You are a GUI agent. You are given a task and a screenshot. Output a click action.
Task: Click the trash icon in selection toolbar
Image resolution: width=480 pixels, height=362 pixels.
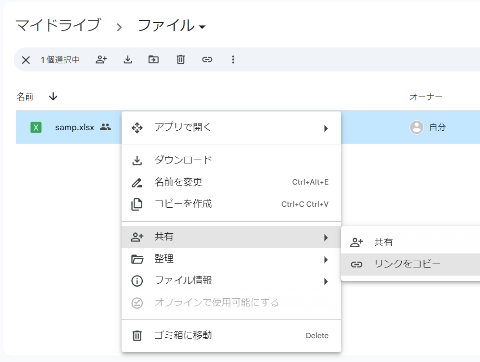pyautogui.click(x=180, y=60)
